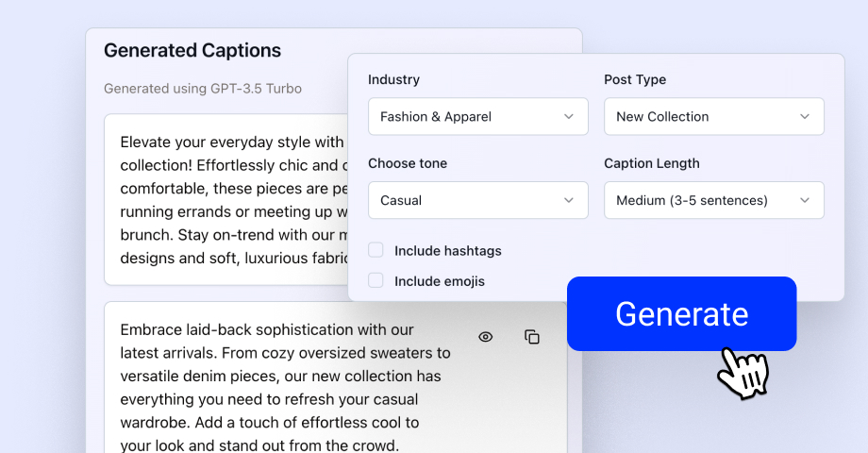Viewport: 868px width, 453px height.
Task: Click the chevron arrow in Industry field
Action: coord(569,117)
